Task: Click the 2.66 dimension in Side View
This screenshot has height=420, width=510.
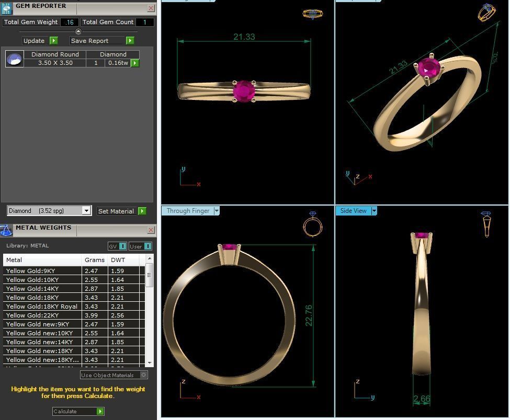Action: pos(422,399)
